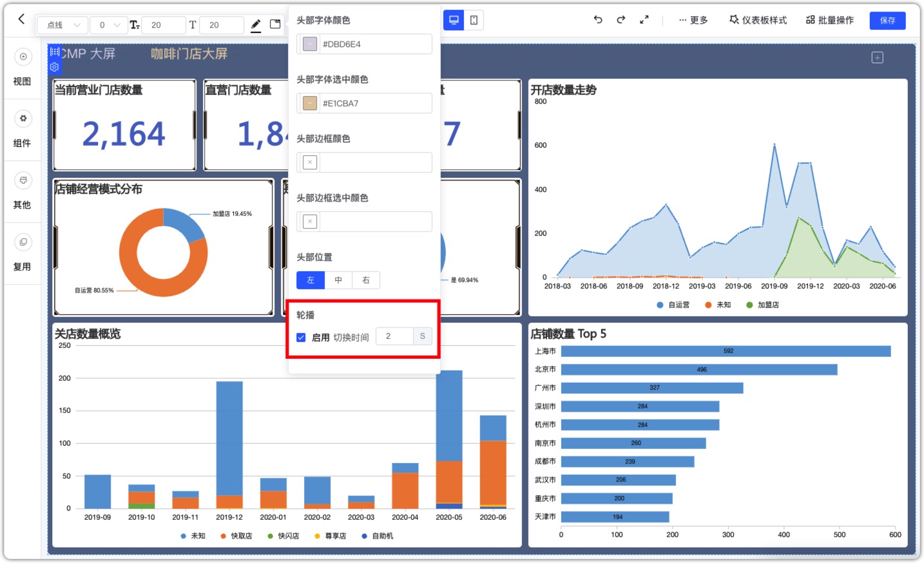Go back with the left arrow icon
Viewport: 924px width, 563px height.
coord(21,19)
